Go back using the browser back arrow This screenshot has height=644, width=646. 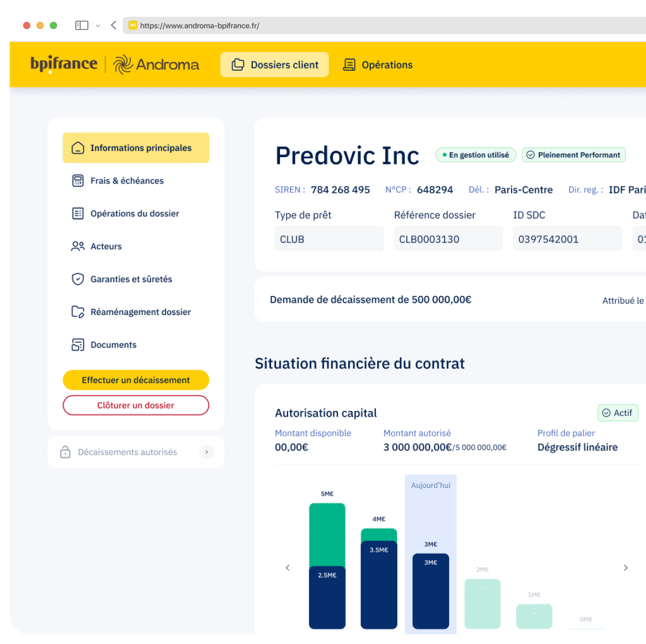pos(114,25)
